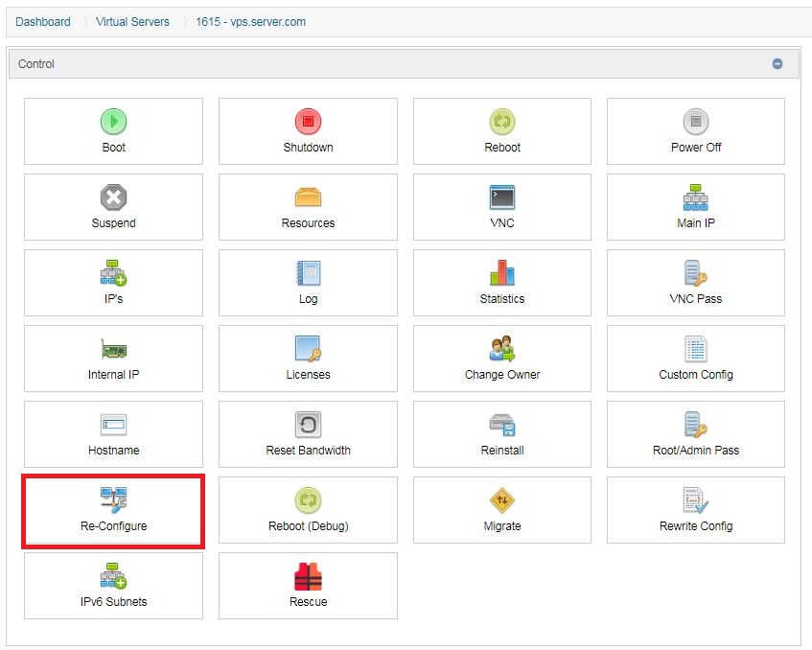Click the VNC Pass key icon
The width and height of the screenshot is (812, 650).
(x=696, y=273)
